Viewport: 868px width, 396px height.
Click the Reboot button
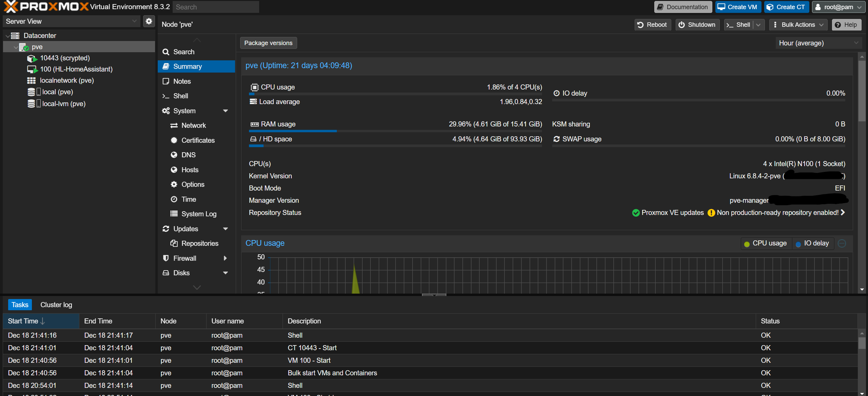pos(652,25)
